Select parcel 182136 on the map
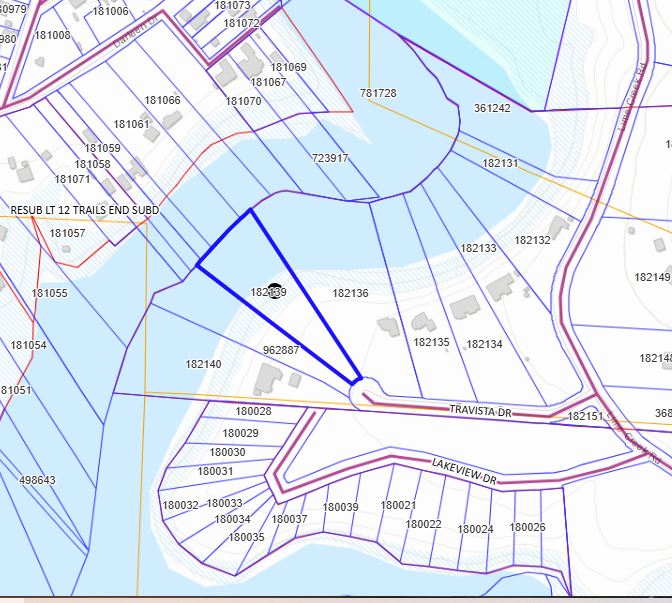This screenshot has width=672, height=603. point(350,293)
